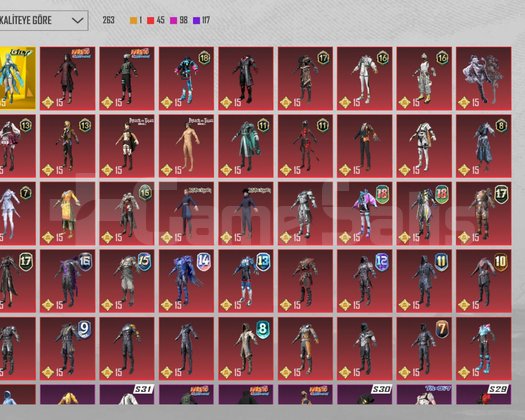Viewport: 525px width, 420px height.
Task: Click the purple 12 season badge icon
Action: point(381,262)
